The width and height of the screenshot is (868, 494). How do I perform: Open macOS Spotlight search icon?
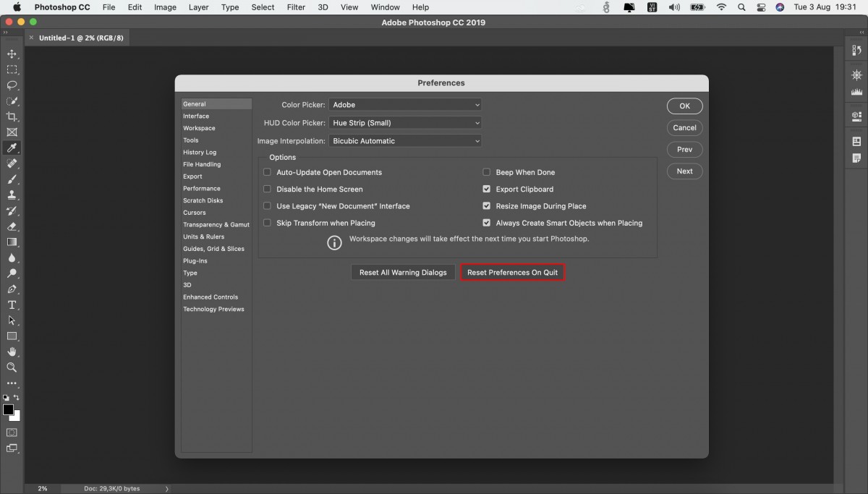coord(741,7)
